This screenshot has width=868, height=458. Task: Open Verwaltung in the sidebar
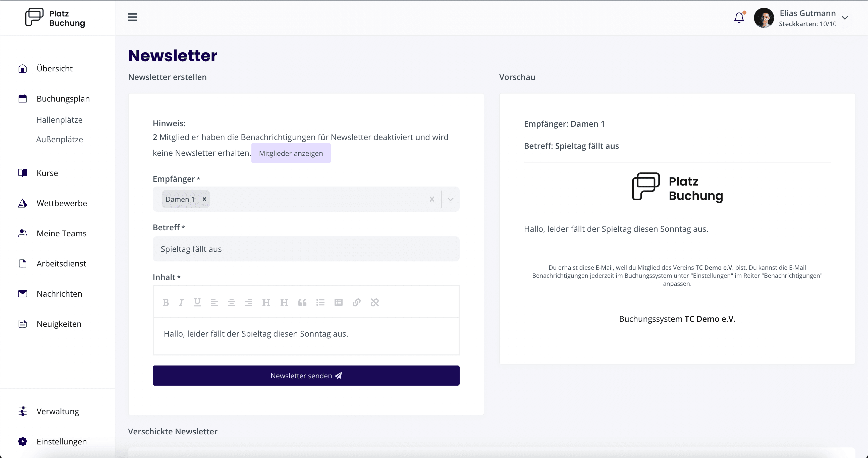coord(58,411)
